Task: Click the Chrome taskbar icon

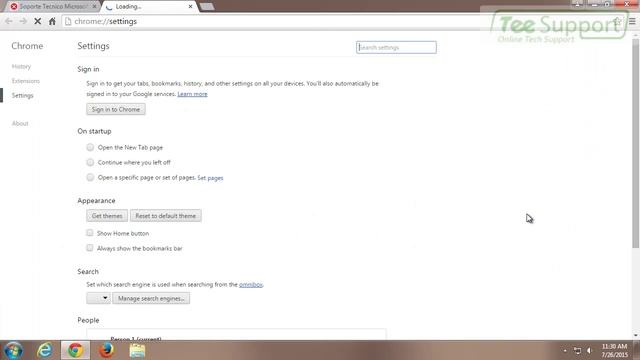Action: [76, 350]
